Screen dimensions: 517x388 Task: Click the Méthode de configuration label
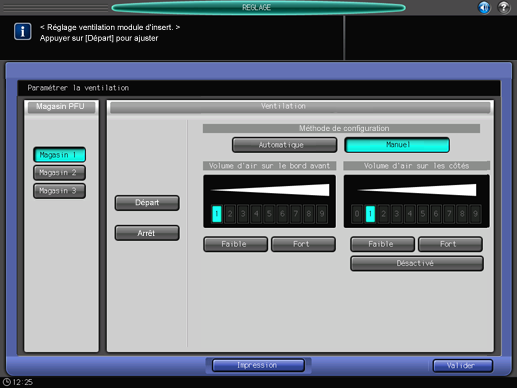(x=341, y=128)
